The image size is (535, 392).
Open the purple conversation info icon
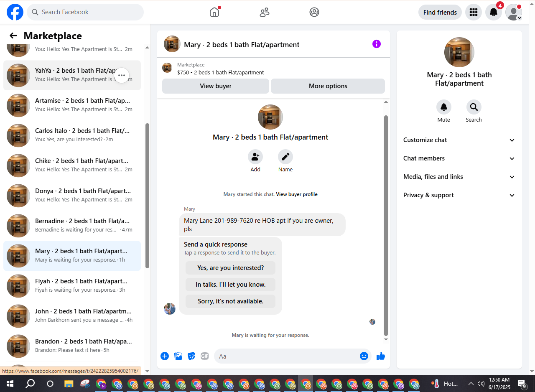[x=377, y=44]
